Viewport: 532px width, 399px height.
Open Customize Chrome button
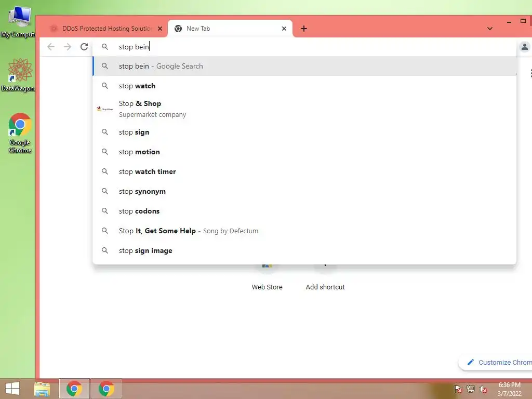point(495,362)
